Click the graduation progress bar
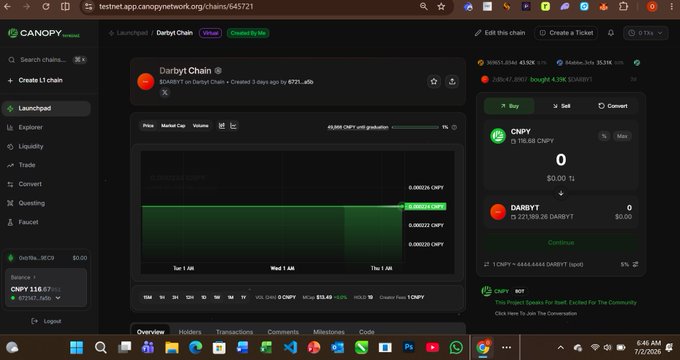680x360 pixels. (x=415, y=128)
